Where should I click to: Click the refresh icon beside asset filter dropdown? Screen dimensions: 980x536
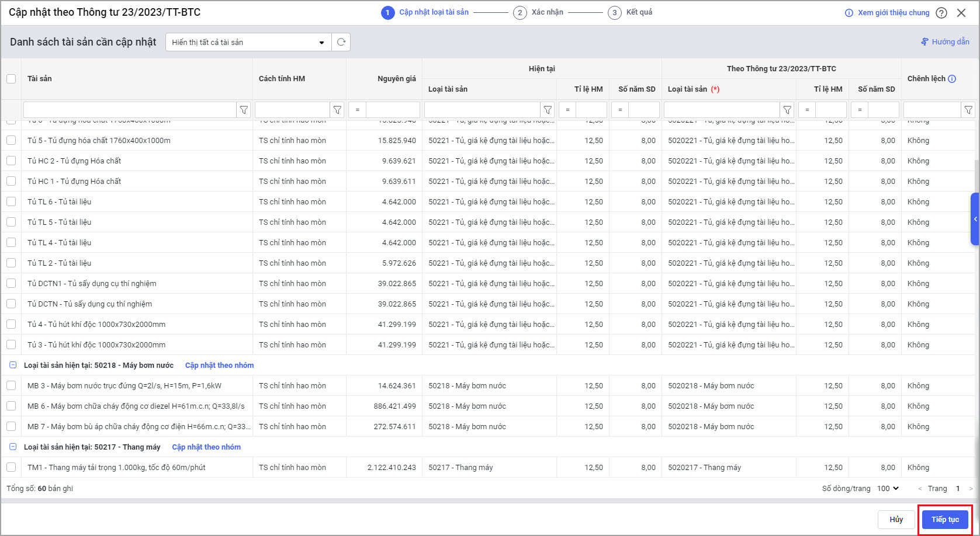pyautogui.click(x=341, y=42)
